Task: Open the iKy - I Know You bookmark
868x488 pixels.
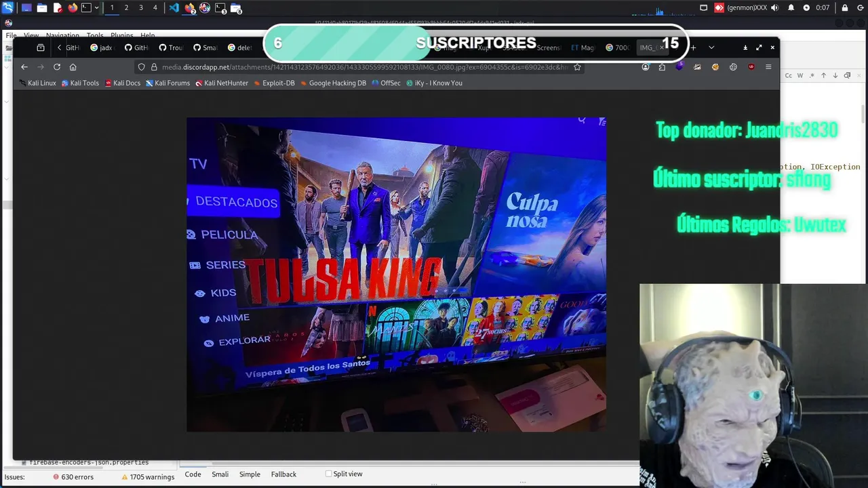Action: pos(434,83)
